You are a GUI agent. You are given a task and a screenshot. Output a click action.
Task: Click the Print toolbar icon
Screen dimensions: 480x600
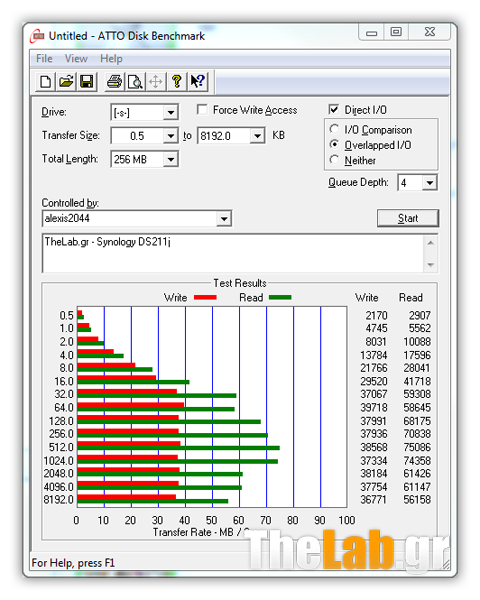pos(114,82)
